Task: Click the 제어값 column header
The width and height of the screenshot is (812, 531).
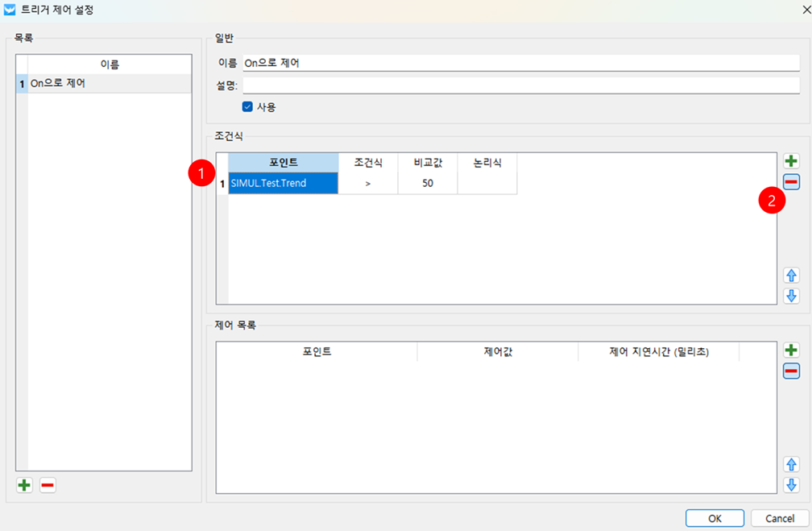Action: [x=497, y=351]
